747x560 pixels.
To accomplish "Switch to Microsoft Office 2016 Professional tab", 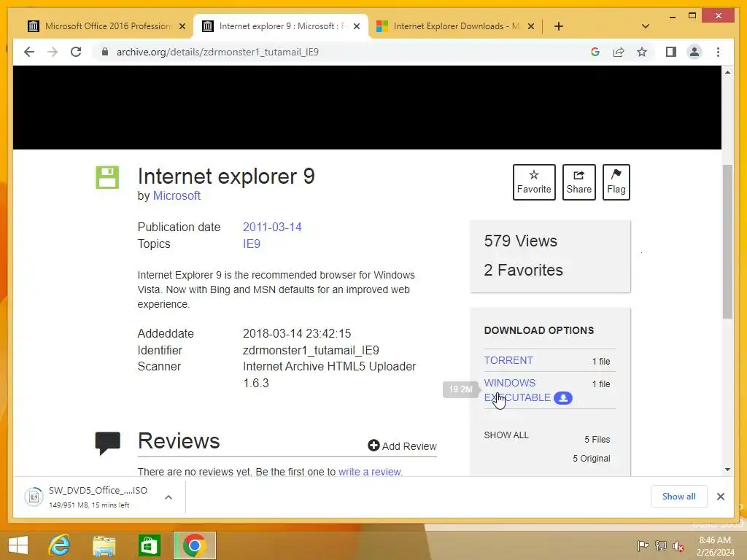I will 108,26.
